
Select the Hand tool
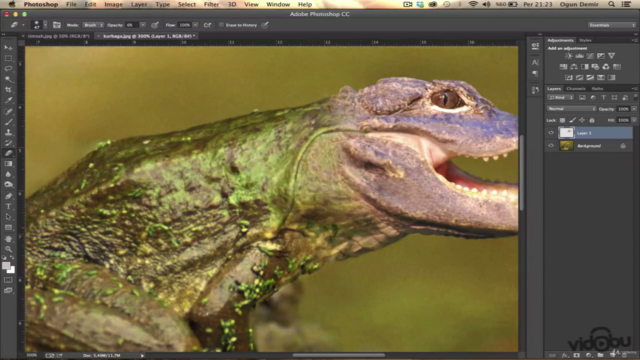pyautogui.click(x=8, y=238)
